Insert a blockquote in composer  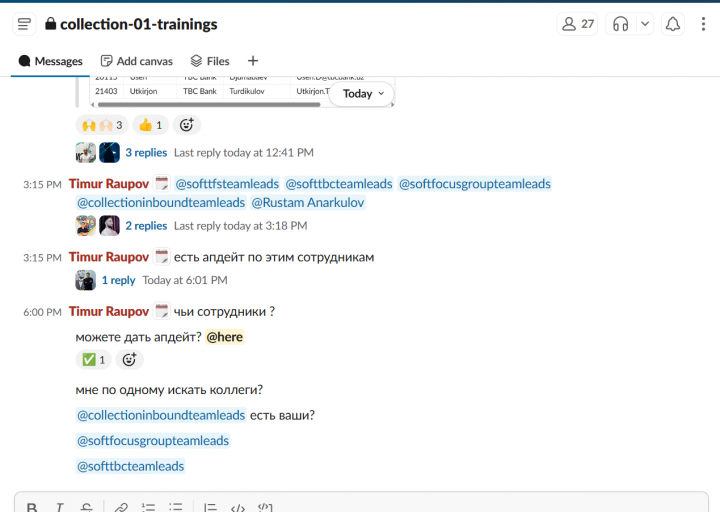[210, 507]
